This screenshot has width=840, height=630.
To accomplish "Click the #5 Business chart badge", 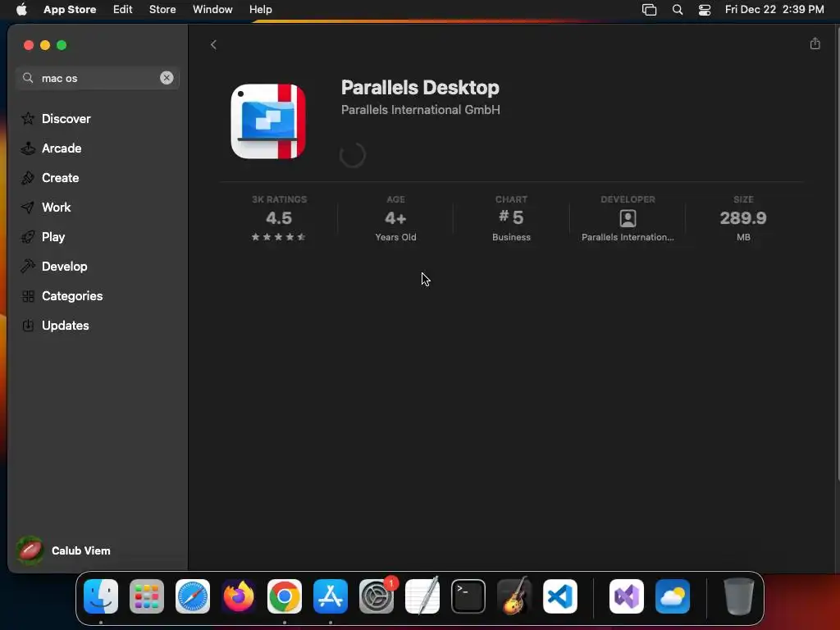I will tap(511, 218).
